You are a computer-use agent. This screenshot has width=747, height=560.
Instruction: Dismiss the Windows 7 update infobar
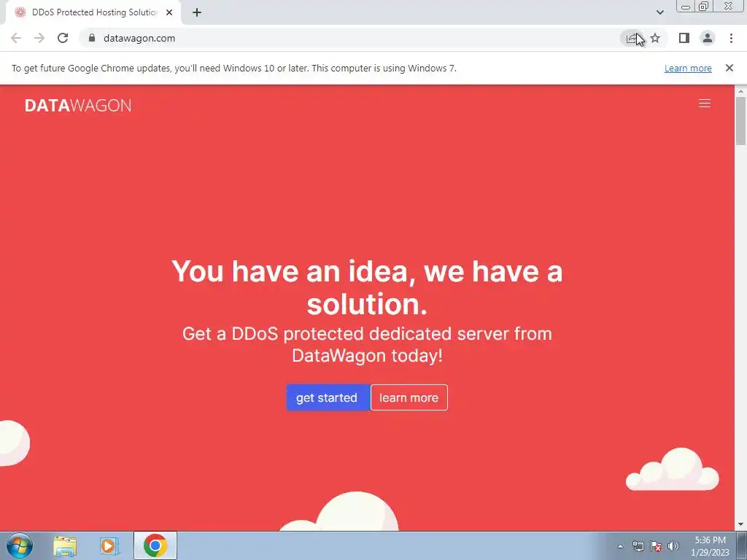coord(729,68)
